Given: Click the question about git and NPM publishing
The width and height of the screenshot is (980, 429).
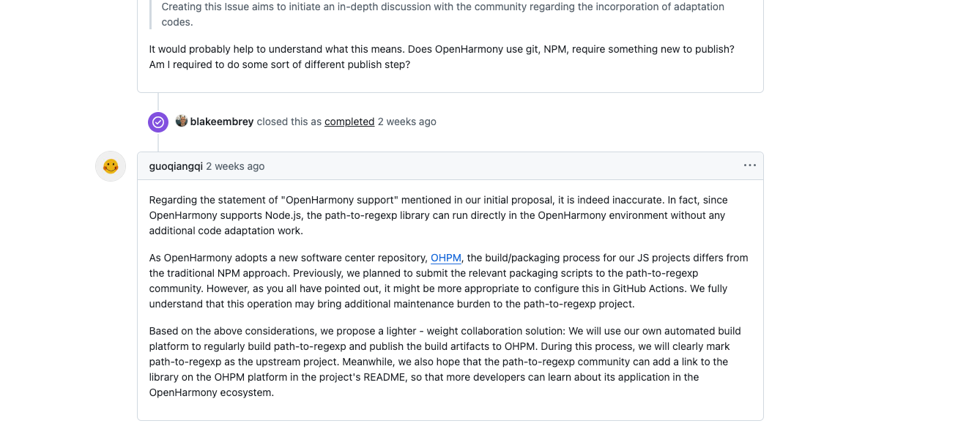Looking at the screenshot, I should click(439, 56).
